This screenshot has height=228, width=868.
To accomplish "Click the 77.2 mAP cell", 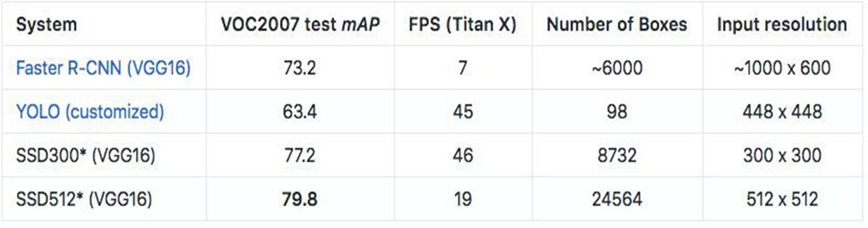I will 300,155.
